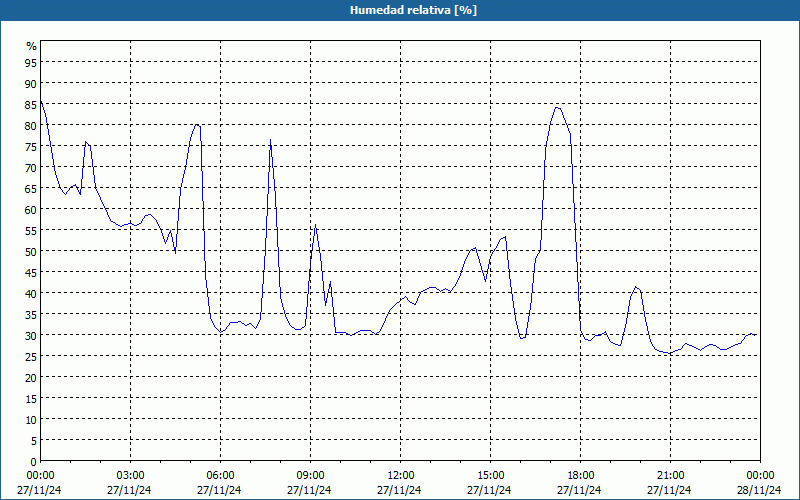
Task: Click the 09:00 time axis label
Action: pos(310,476)
